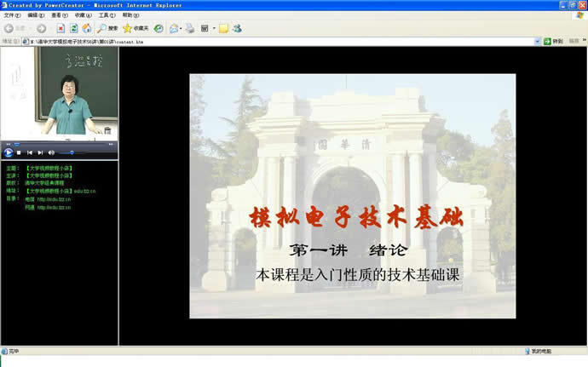Stop page loading with red X icon
Screen dimensions: 588x367
(61, 28)
